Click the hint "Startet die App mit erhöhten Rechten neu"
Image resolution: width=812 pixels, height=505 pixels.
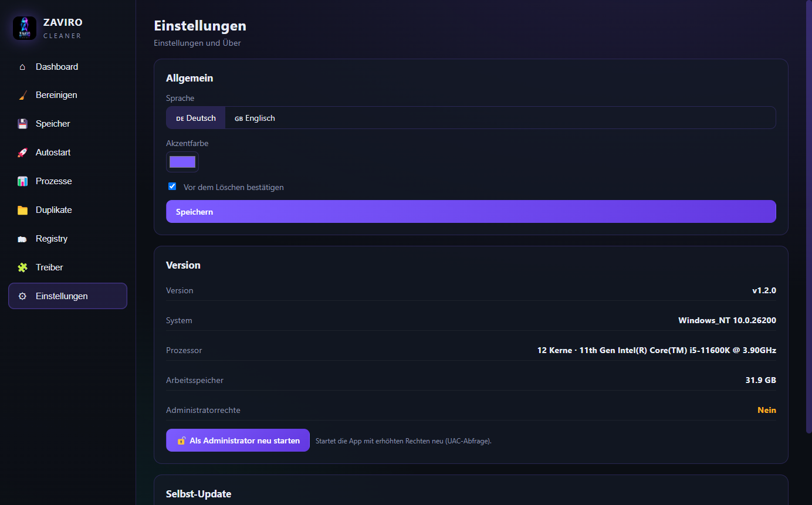click(380, 441)
